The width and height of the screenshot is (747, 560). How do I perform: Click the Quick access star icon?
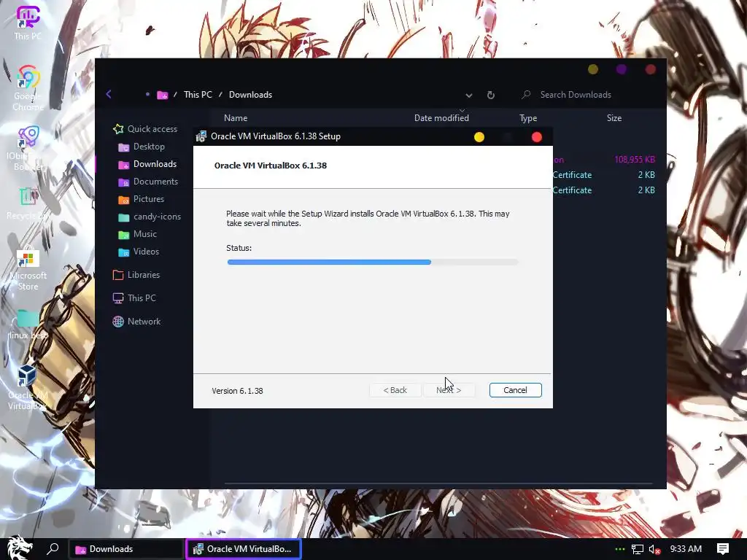118,128
